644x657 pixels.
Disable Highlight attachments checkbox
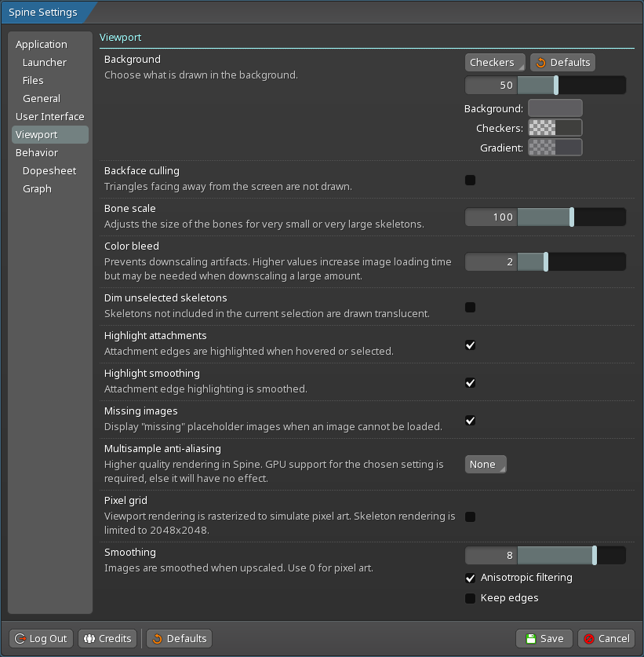point(471,345)
